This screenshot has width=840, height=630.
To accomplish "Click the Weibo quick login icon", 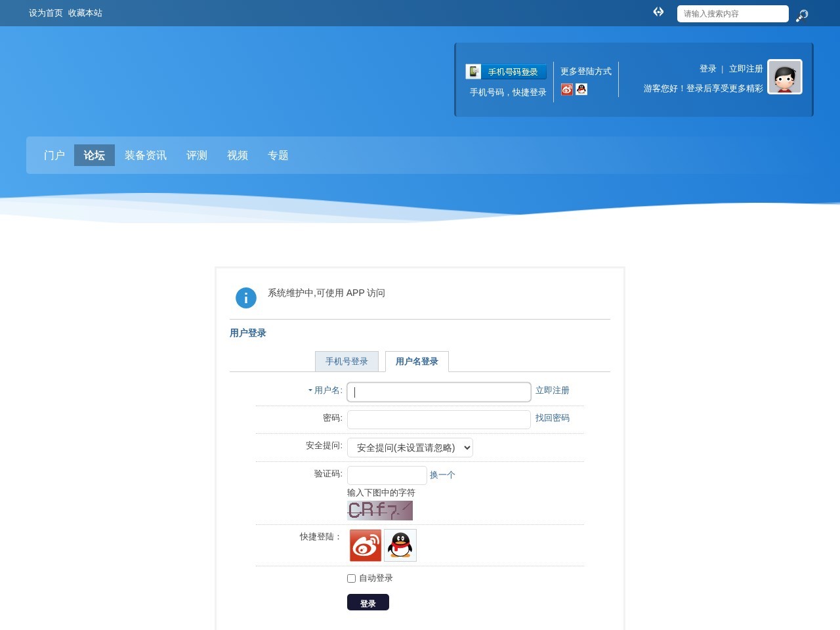I will click(x=365, y=545).
